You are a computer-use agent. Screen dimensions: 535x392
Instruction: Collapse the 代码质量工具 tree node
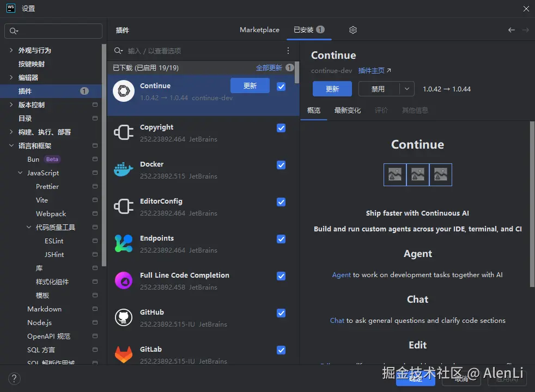29,227
